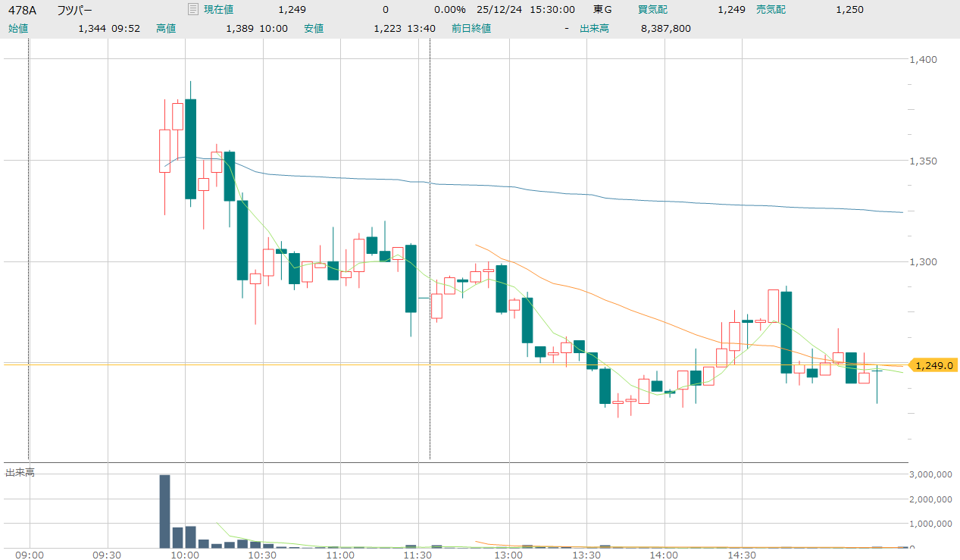Click the 1,400 price axis label
The width and height of the screenshot is (960, 560).
[x=923, y=59]
